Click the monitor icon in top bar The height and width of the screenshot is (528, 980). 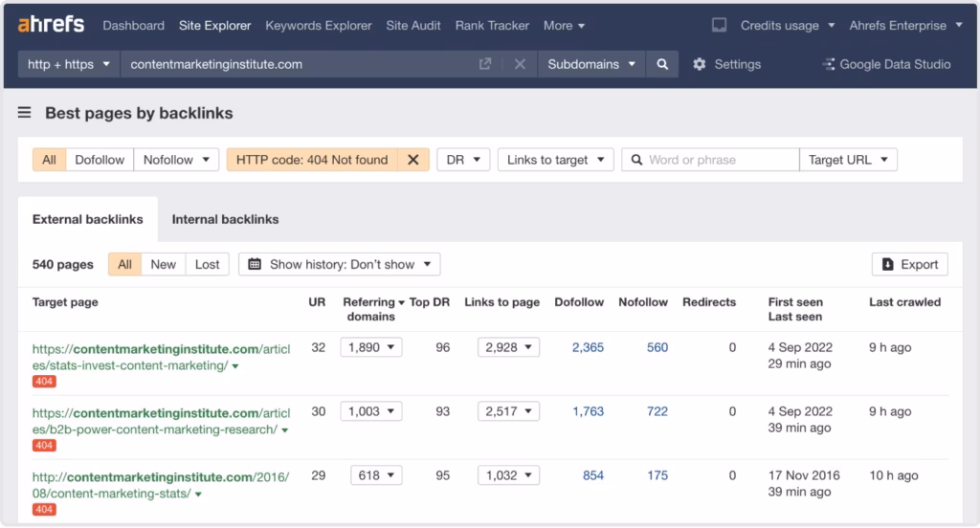[720, 25]
